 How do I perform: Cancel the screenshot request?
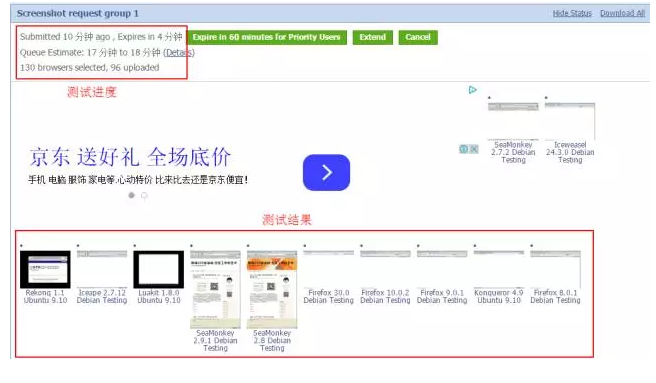pyautogui.click(x=418, y=37)
